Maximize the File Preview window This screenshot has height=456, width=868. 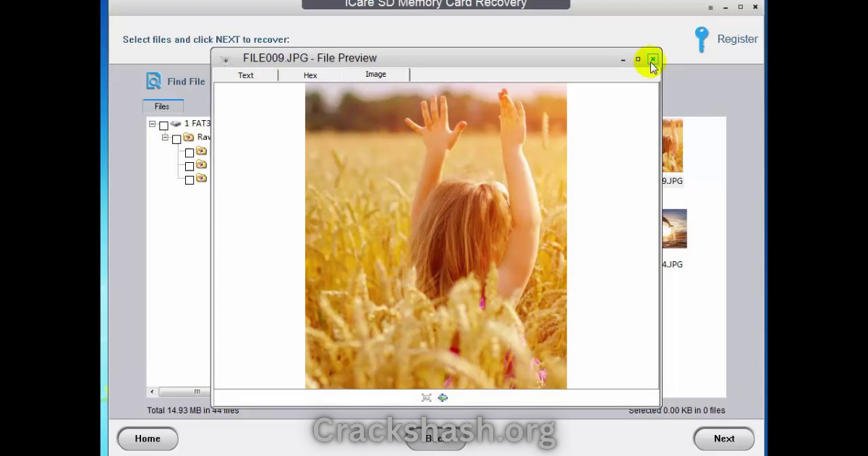tap(638, 59)
